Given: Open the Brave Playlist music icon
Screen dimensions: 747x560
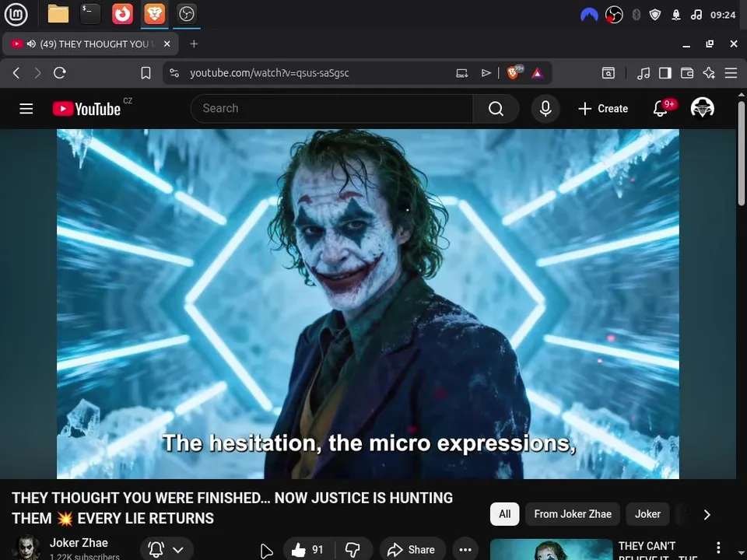Looking at the screenshot, I should click(x=644, y=73).
